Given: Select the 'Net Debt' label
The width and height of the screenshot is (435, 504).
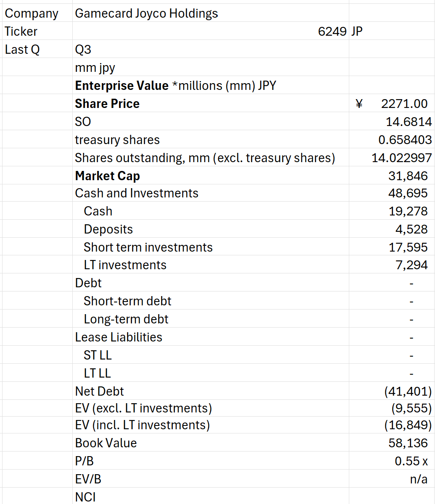Looking at the screenshot, I should click(100, 391).
